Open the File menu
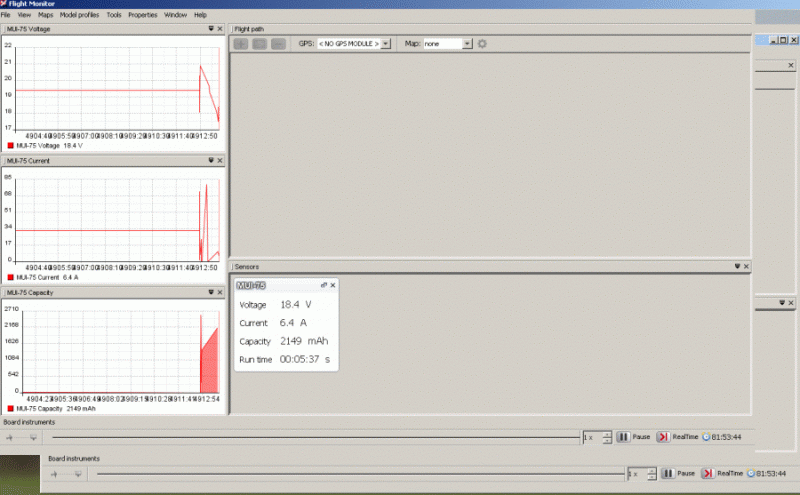 click(x=6, y=15)
